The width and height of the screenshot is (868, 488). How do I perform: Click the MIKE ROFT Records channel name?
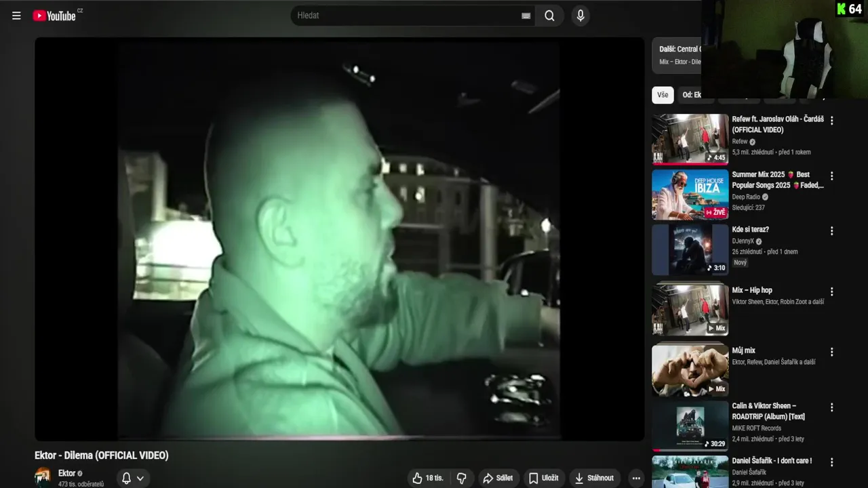[757, 428]
